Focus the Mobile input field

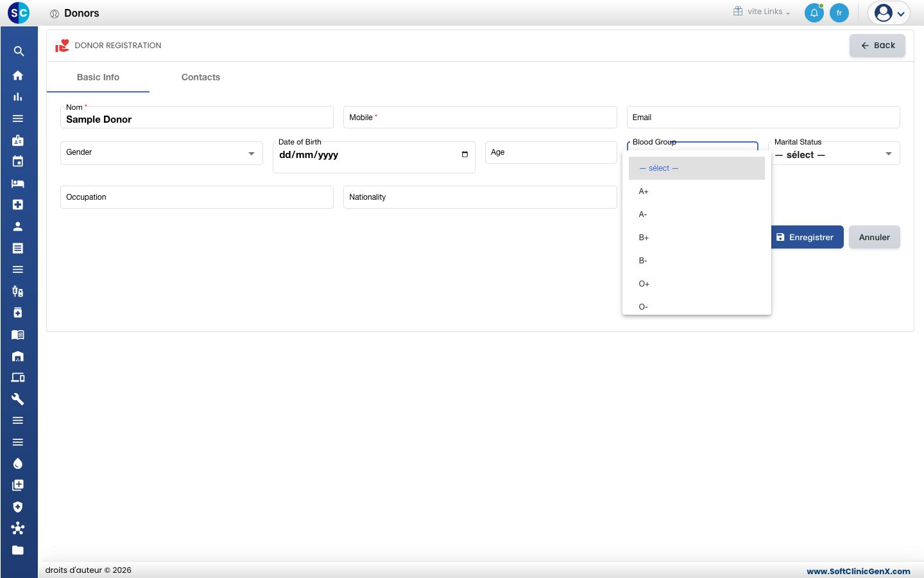[480, 118]
